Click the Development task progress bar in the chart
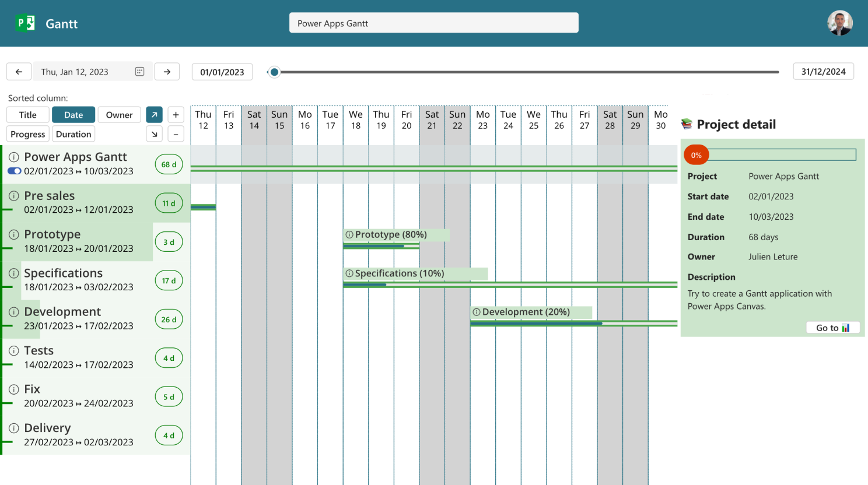 pyautogui.click(x=574, y=324)
